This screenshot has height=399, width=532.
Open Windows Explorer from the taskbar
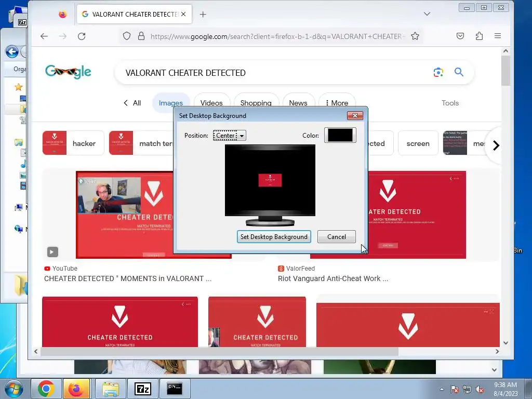point(111,389)
